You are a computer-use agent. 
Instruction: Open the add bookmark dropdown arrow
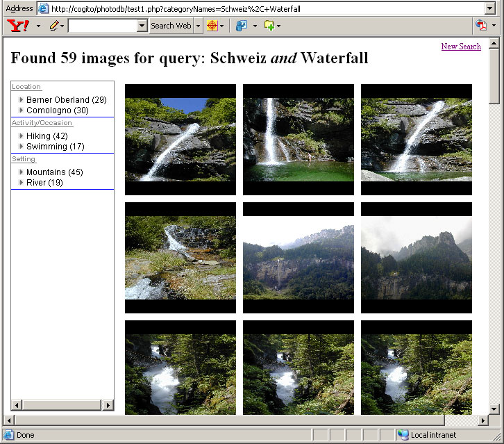(278, 26)
